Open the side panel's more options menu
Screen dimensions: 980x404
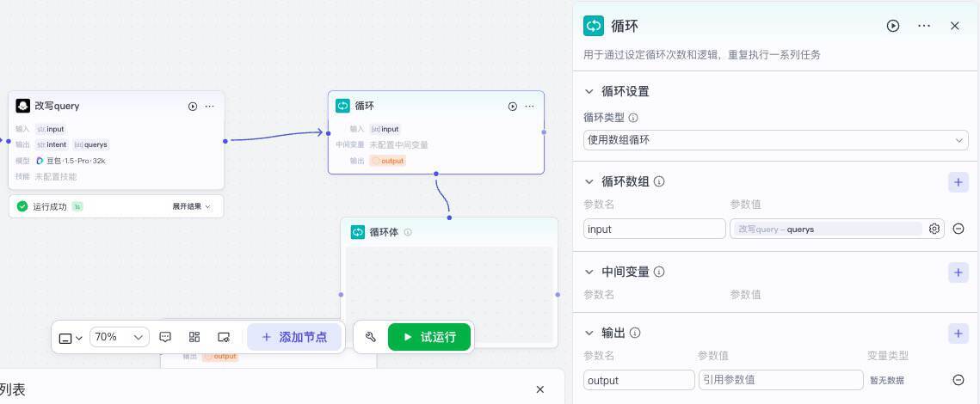click(x=924, y=26)
